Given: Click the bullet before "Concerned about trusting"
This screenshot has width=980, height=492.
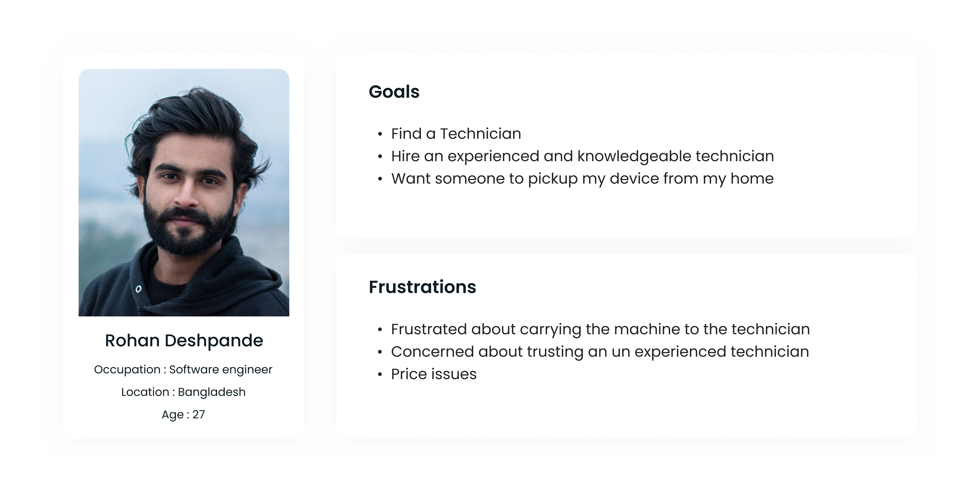Looking at the screenshot, I should 380,352.
